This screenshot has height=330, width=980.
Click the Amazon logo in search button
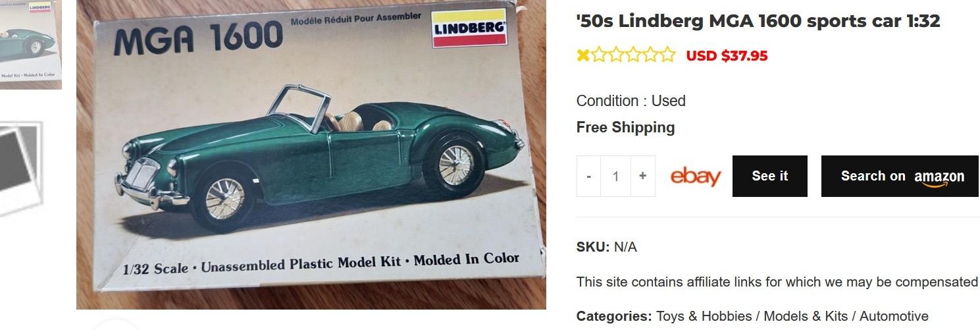click(x=939, y=177)
